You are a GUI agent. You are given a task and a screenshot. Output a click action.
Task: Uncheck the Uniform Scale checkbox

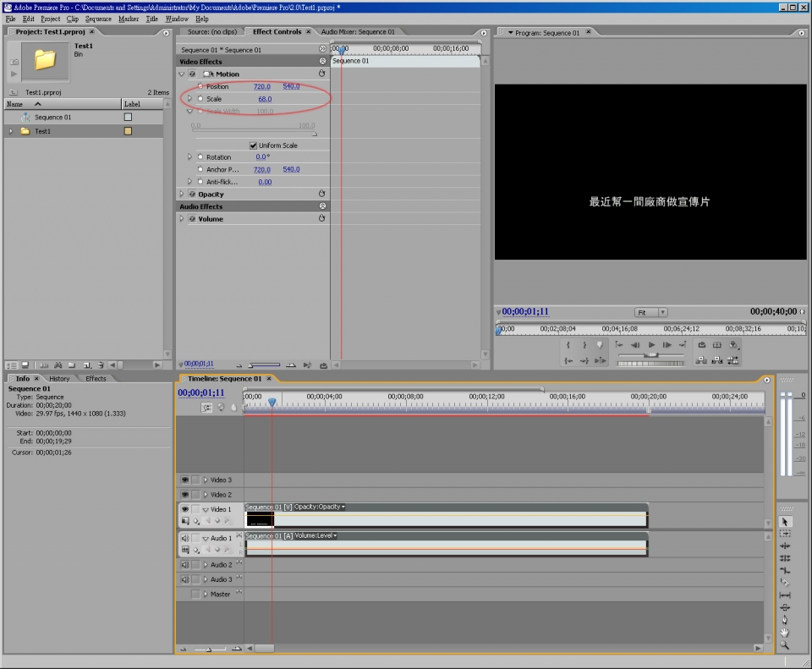point(253,145)
